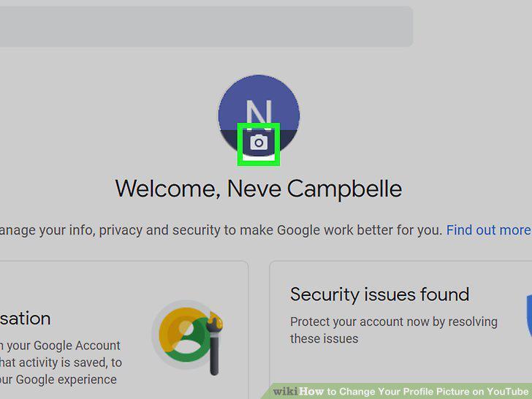Click the these issues text in security card

[x=324, y=338]
